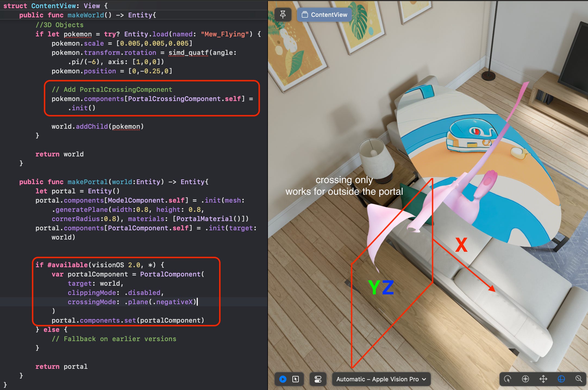This screenshot has width=588, height=390.
Task: Select the pan move tool
Action: pos(543,379)
